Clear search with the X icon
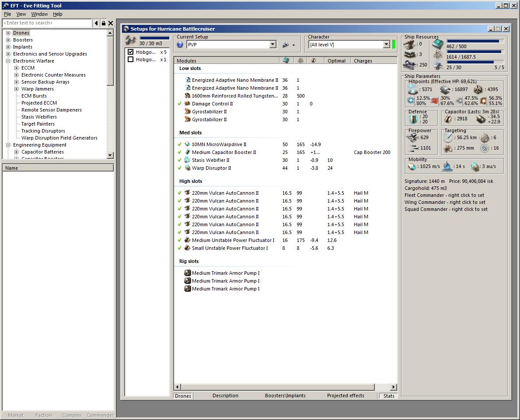The height and width of the screenshot is (420, 520). point(111,23)
